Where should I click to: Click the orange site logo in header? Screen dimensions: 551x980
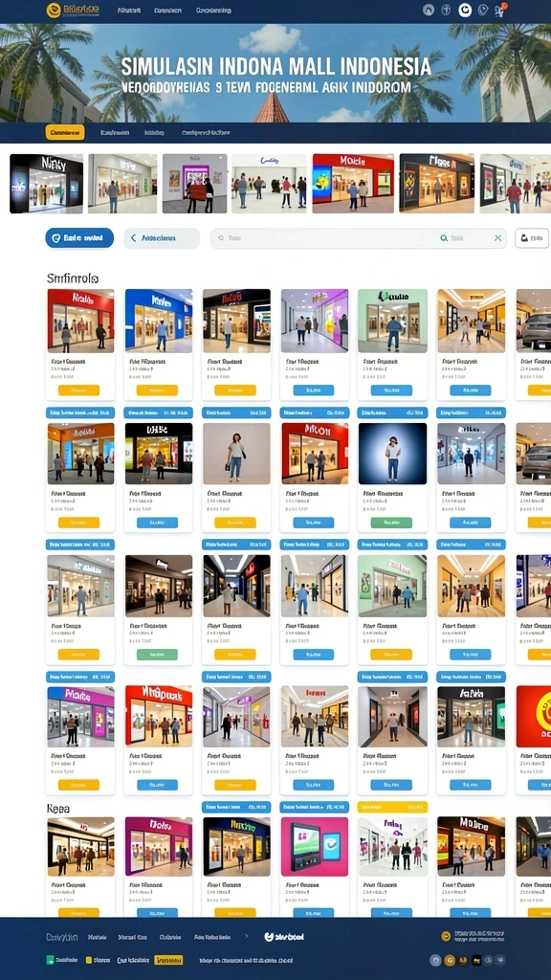pos(54,10)
